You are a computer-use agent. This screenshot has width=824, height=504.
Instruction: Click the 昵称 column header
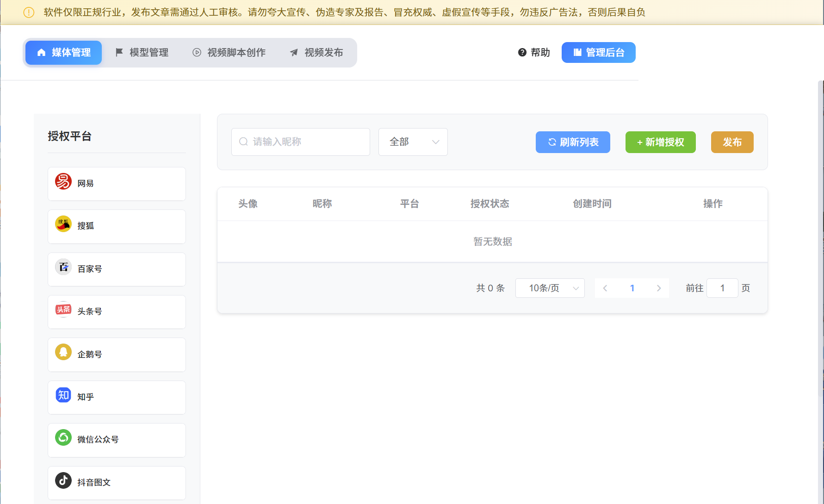(322, 204)
